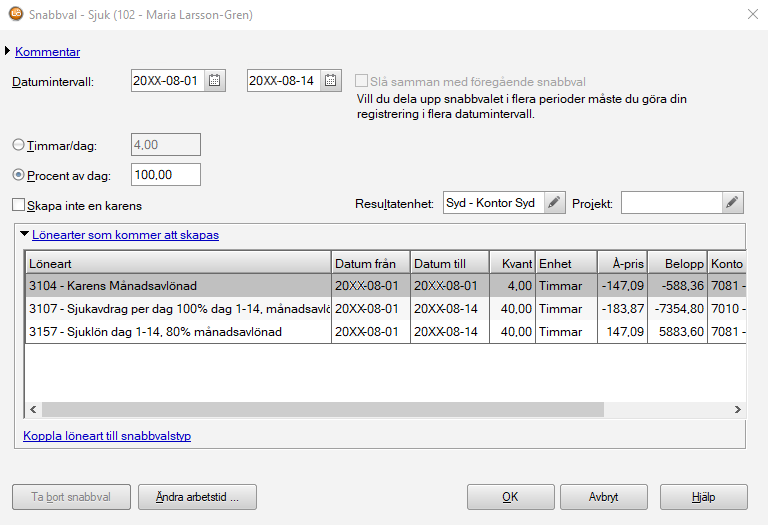Select row 3107 - Sjukavdrag per dag 100%

click(x=386, y=309)
